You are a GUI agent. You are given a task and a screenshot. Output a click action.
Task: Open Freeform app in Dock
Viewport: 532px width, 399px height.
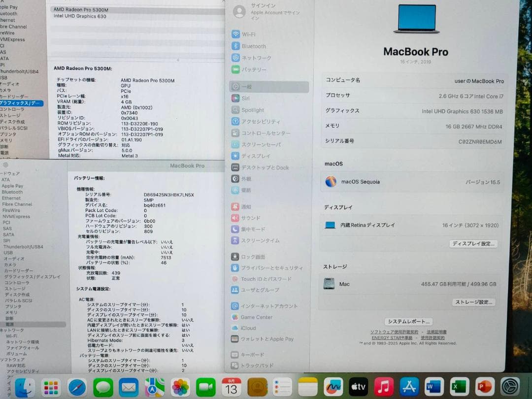point(333,387)
